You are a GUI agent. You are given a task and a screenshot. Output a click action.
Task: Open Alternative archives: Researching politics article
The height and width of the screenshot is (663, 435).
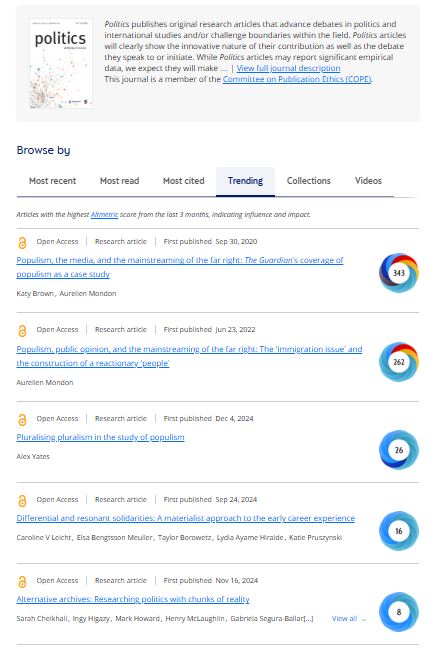tap(133, 599)
